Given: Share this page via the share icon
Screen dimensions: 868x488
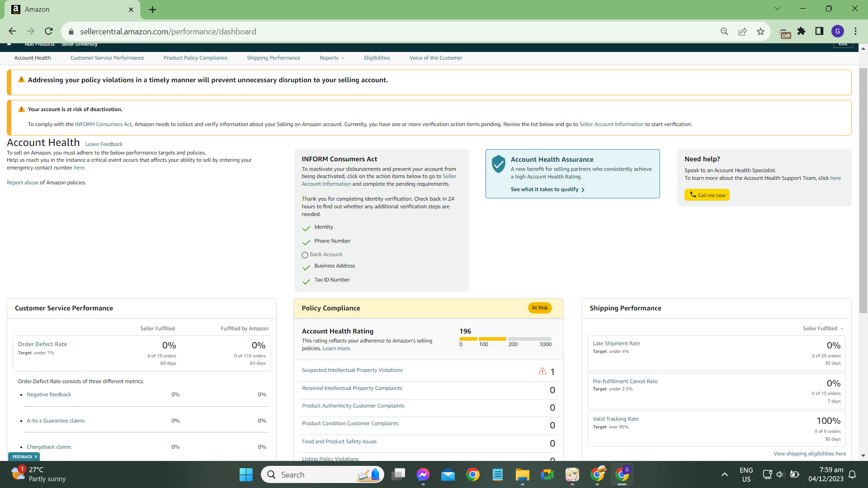Looking at the screenshot, I should tap(742, 31).
